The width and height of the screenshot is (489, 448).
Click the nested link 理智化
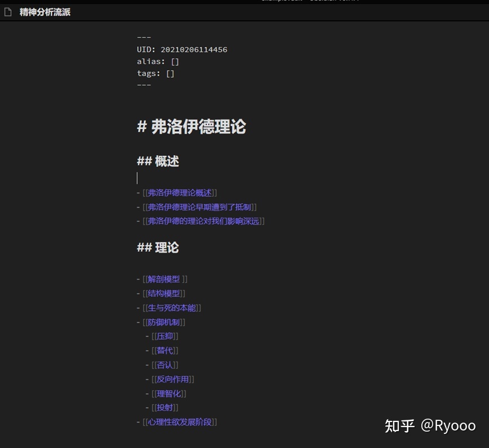[169, 394]
